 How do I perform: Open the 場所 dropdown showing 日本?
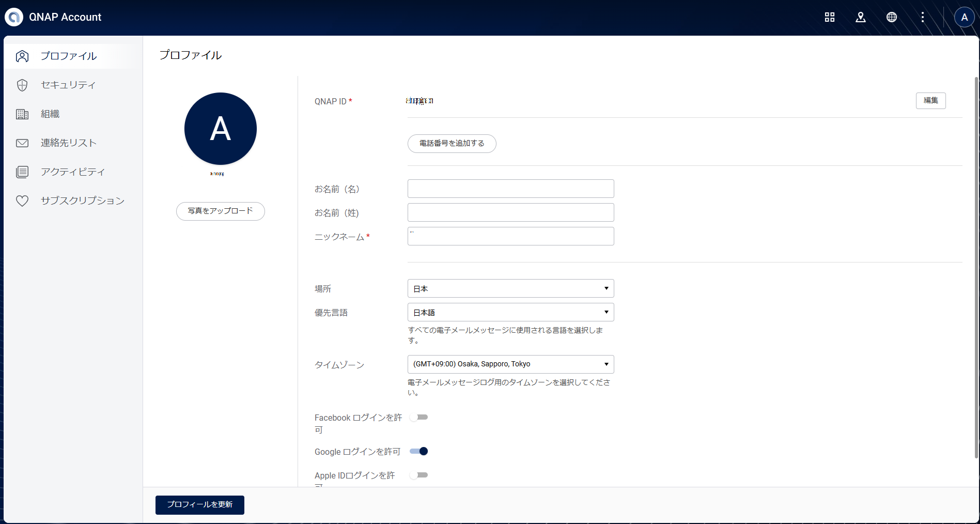(510, 288)
